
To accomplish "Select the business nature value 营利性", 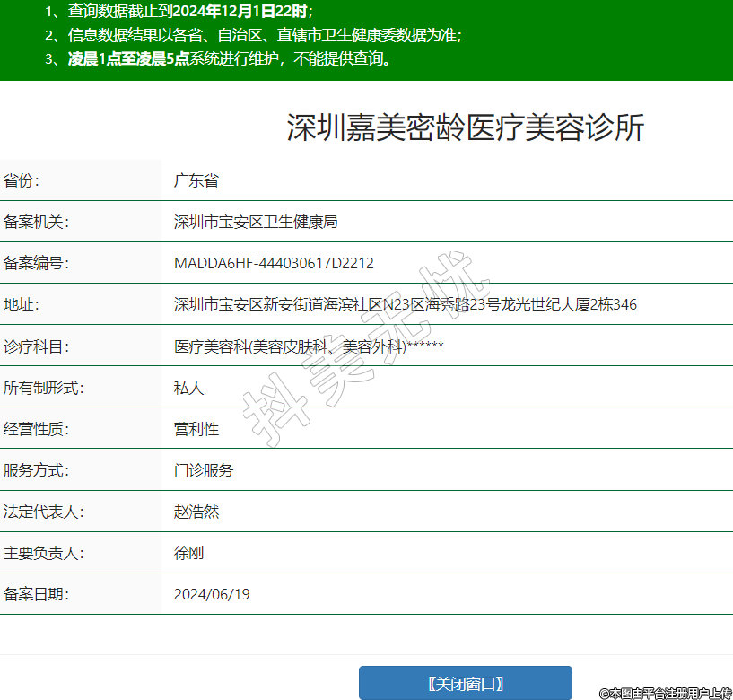I will click(x=196, y=429).
